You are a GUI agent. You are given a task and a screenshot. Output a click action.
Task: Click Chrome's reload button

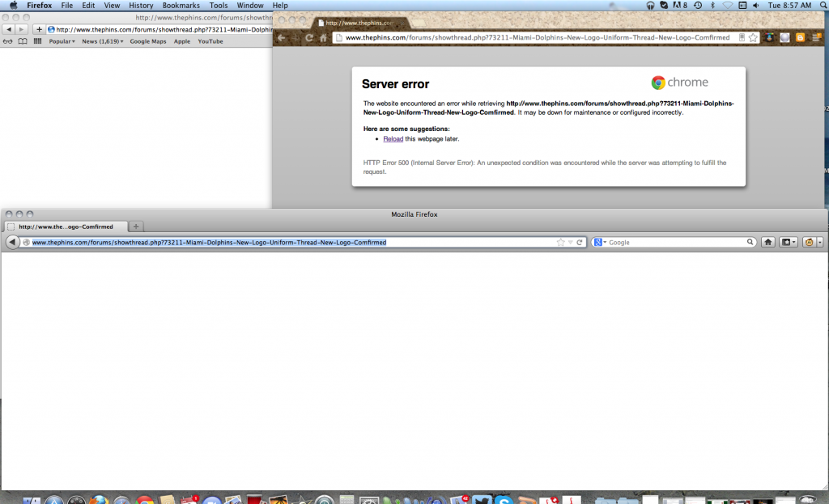pyautogui.click(x=309, y=37)
